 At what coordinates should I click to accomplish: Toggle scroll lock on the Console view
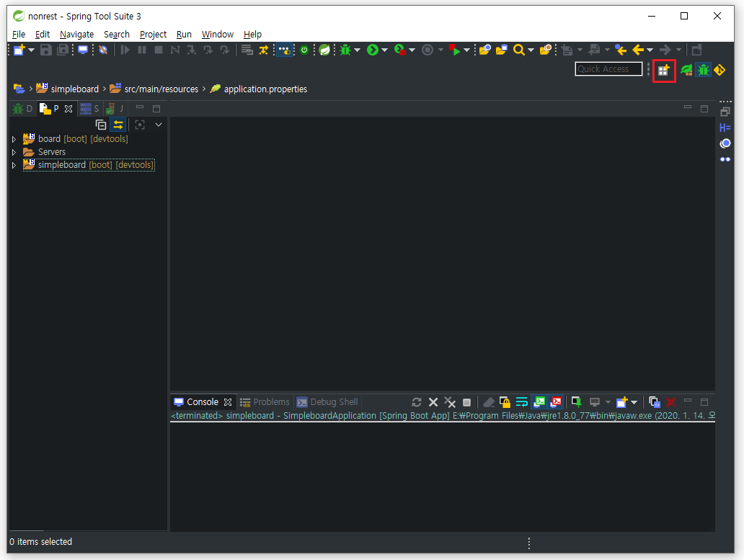tap(505, 402)
